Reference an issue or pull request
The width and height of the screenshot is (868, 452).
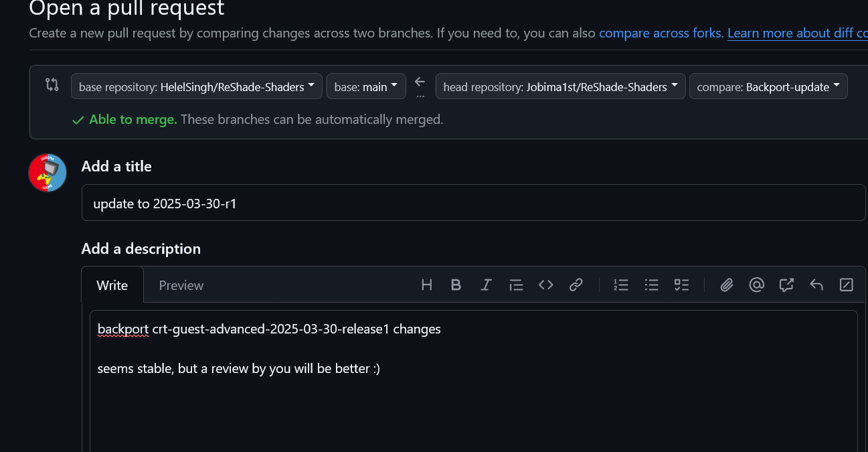[x=786, y=285]
